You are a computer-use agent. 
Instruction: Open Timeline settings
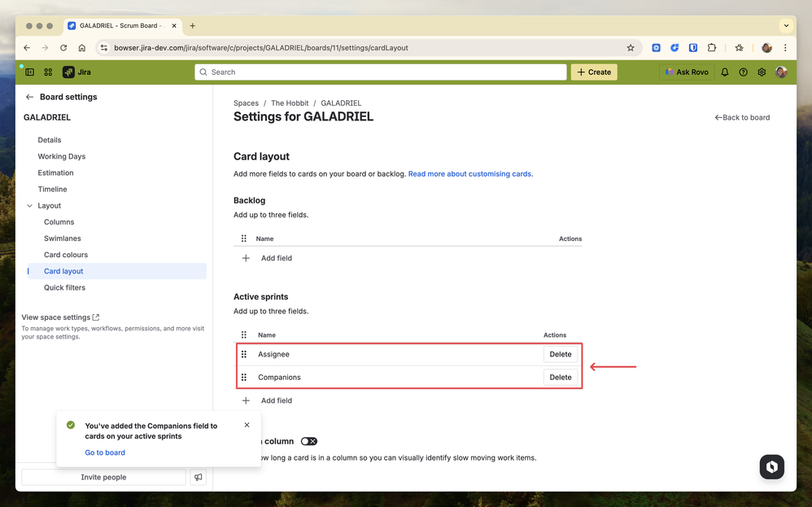tap(52, 189)
